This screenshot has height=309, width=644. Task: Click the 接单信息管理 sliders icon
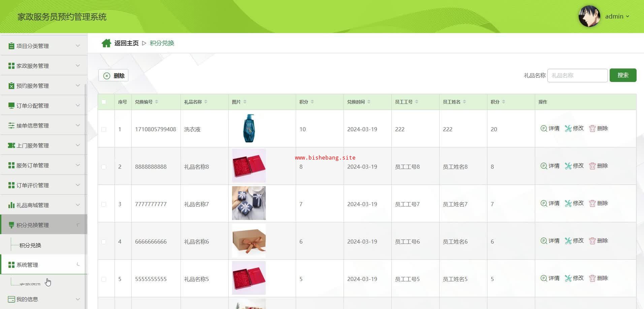point(11,125)
